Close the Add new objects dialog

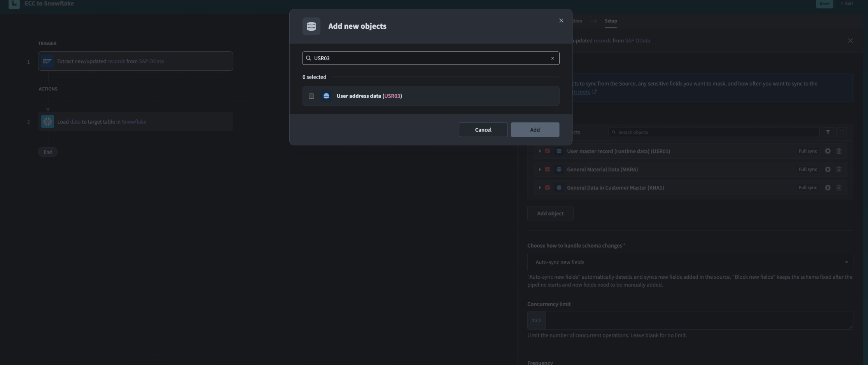click(561, 21)
